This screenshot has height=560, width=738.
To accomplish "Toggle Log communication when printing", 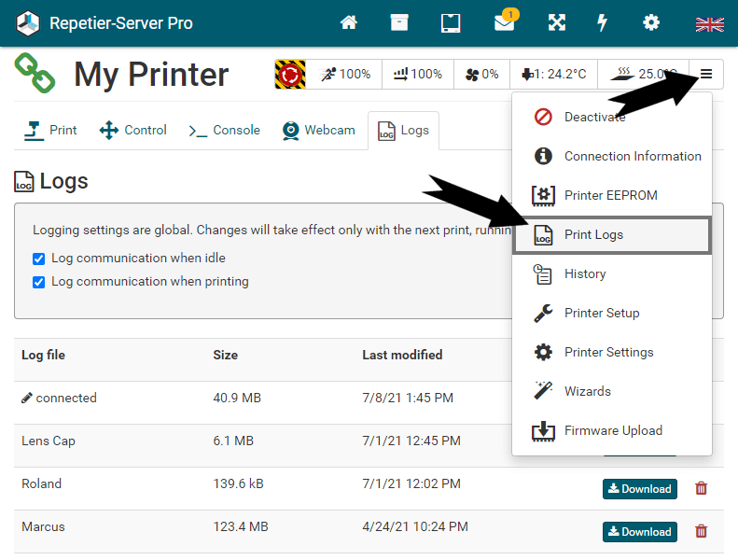I will point(39,282).
